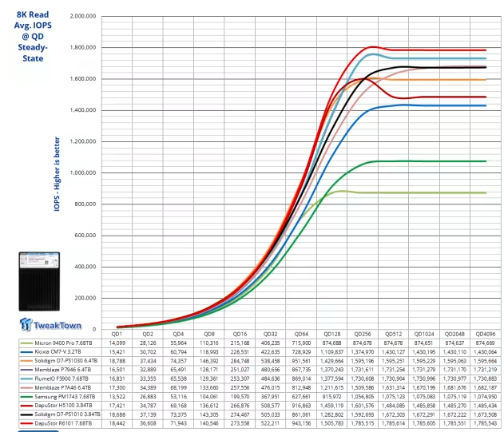Click the Micron QD1 cell '14,099'
This screenshot has width=504, height=432.
tap(117, 343)
